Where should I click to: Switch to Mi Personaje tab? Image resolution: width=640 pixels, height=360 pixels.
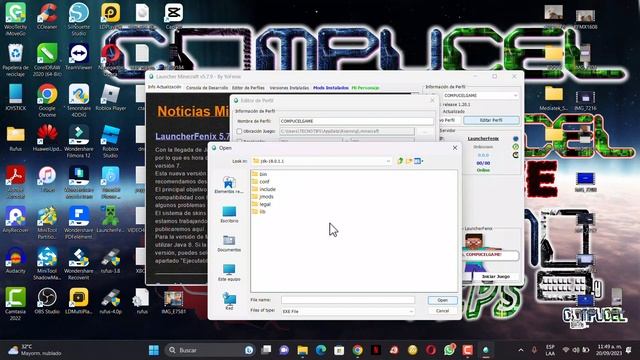click(365, 88)
